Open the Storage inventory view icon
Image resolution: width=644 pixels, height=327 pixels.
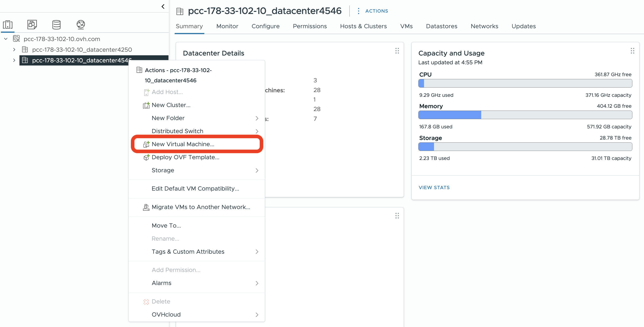[56, 24]
